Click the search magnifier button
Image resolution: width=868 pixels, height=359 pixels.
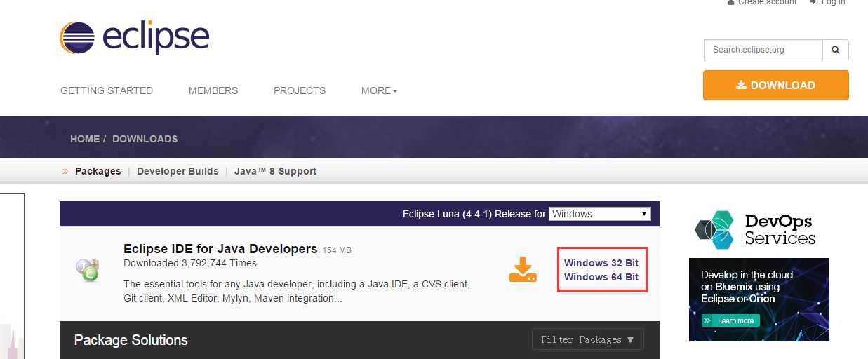point(836,50)
